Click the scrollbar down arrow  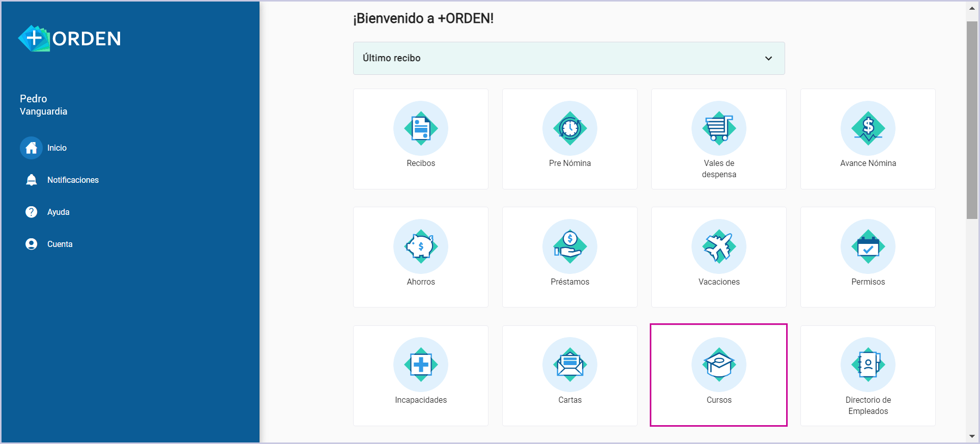tap(972, 436)
